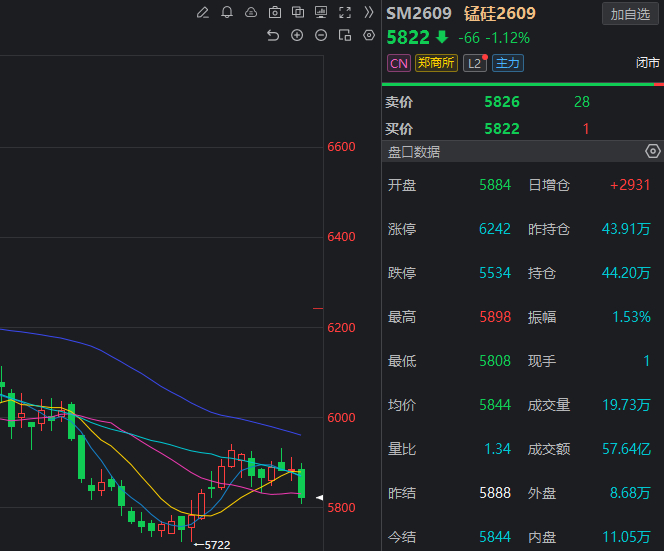Click the ask price 5826
Image resolution: width=664 pixels, height=551 pixels.
502,102
